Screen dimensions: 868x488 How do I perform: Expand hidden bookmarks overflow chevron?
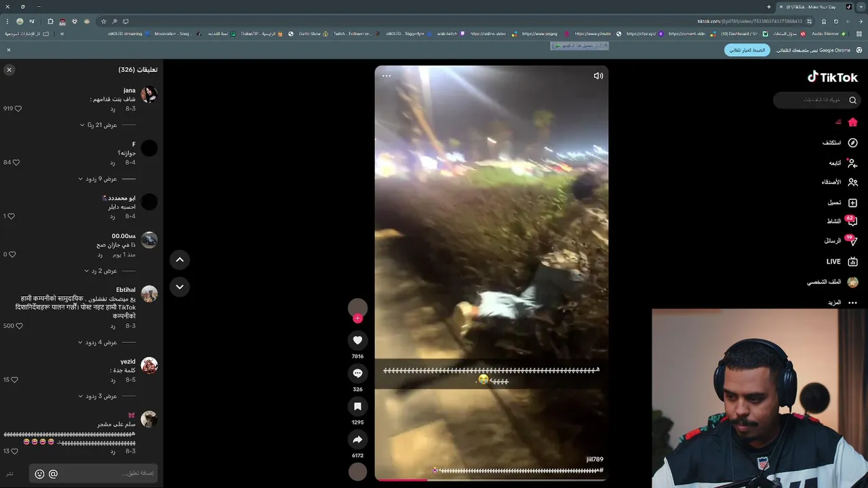(62, 34)
